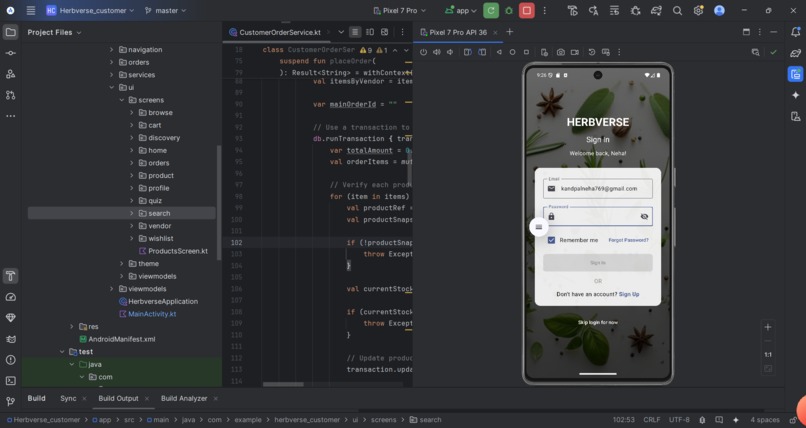Click Sign Up link
This screenshot has height=428, width=806.
coord(629,294)
